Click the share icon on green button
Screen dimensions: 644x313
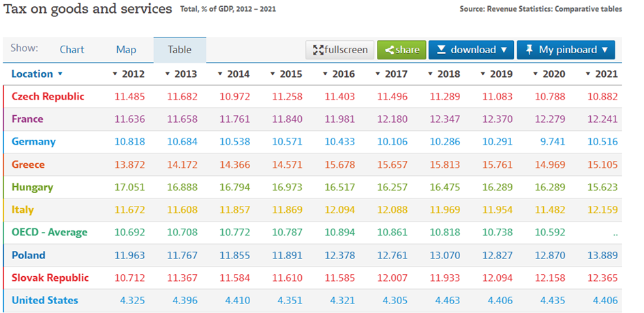pyautogui.click(x=389, y=50)
